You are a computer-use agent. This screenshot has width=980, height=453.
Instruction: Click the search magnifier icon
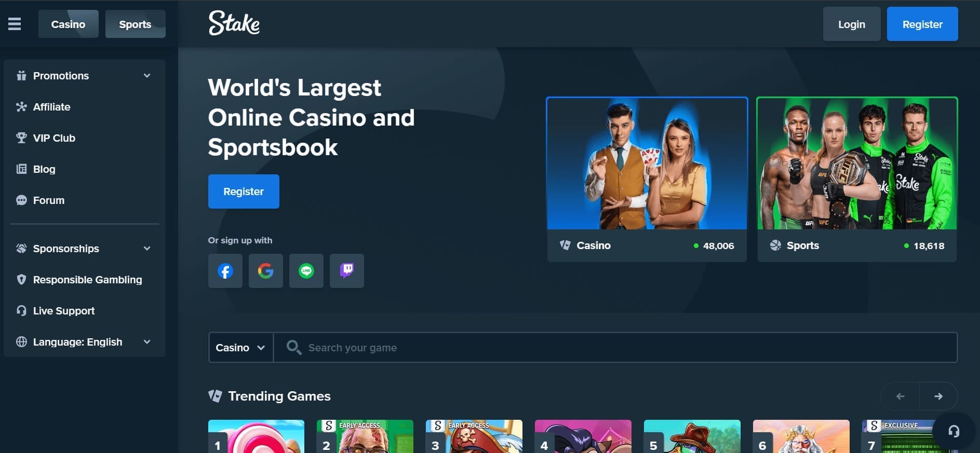click(294, 348)
